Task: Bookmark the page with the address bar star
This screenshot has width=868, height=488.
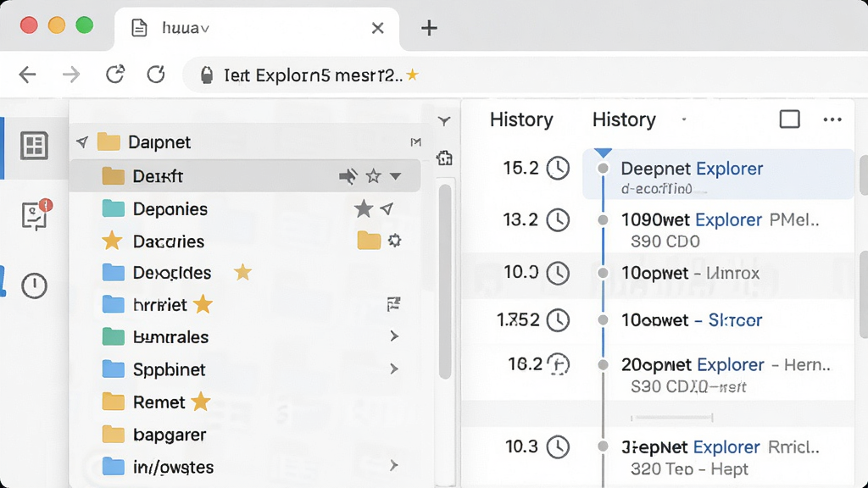Action: (413, 75)
